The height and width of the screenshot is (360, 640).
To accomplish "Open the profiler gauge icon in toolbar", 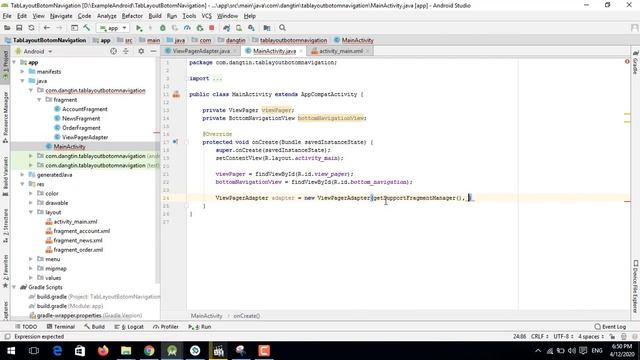I will click(187, 28).
